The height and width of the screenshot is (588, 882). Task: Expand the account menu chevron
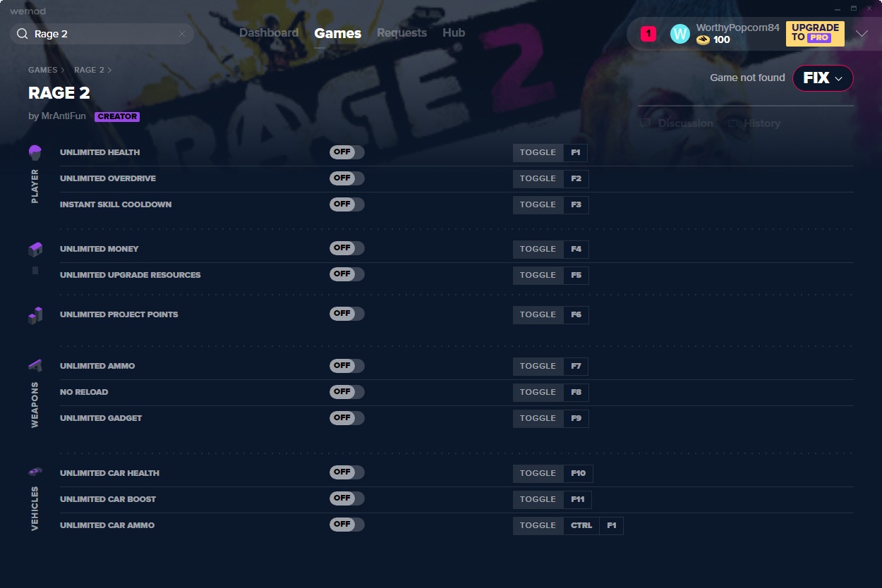click(x=862, y=33)
